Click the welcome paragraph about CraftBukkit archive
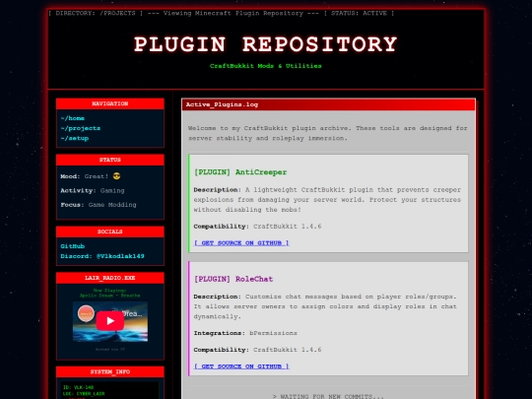 pos(328,133)
